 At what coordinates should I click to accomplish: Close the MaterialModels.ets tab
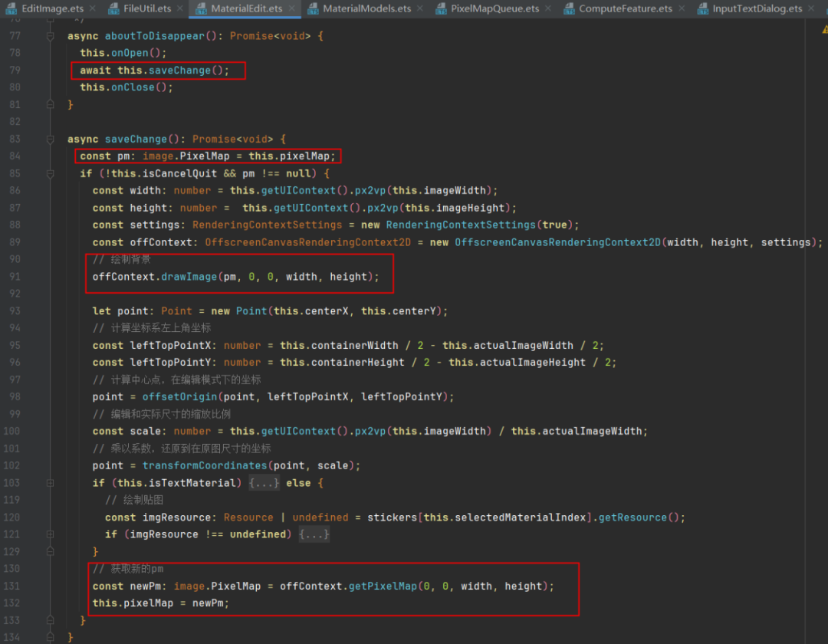[x=422, y=9]
